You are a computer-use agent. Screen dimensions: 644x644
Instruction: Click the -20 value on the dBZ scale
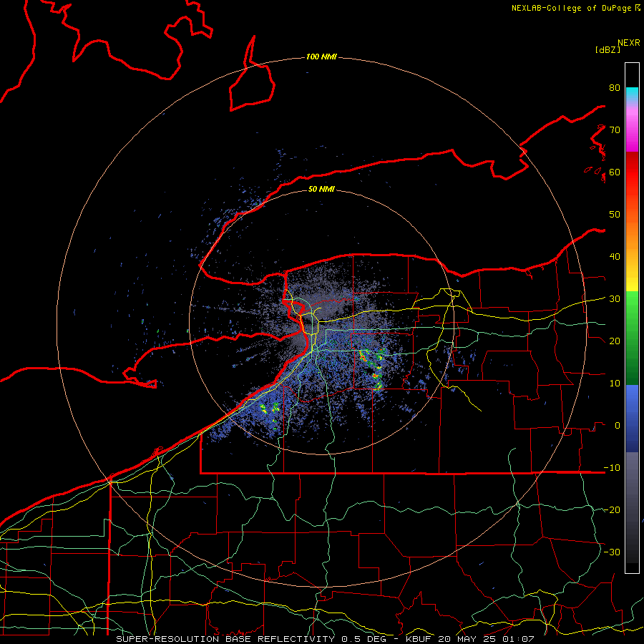click(x=612, y=510)
